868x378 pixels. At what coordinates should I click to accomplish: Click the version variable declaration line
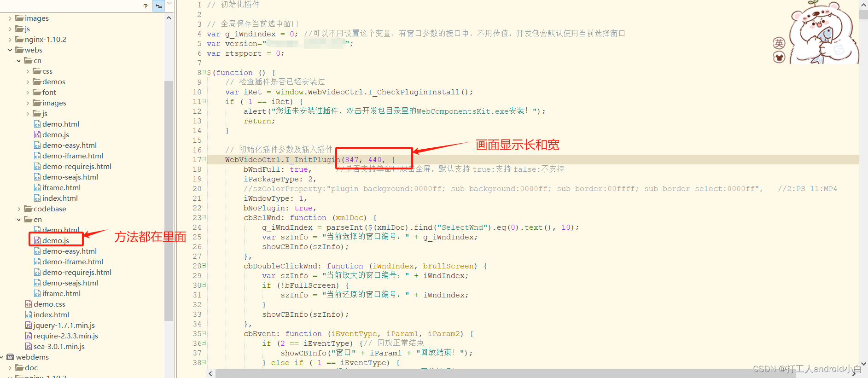pos(280,44)
